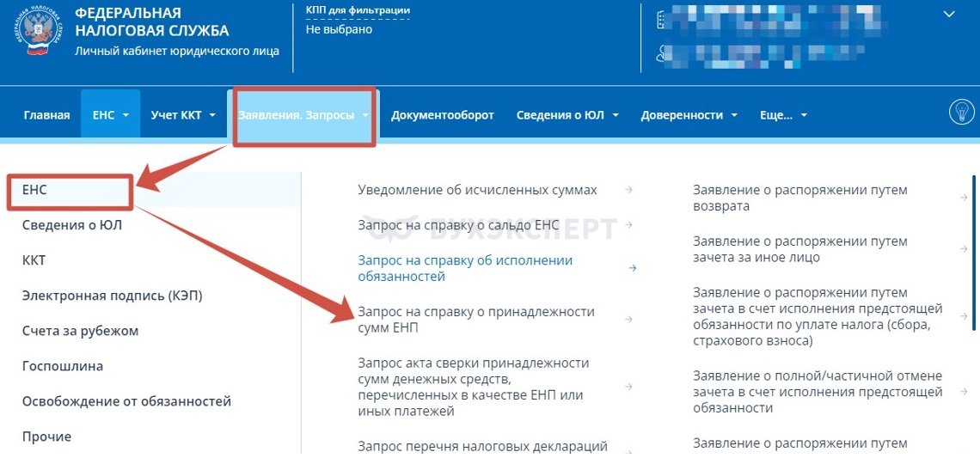
Task: Go to the Документооборот tab
Action: 443,115
